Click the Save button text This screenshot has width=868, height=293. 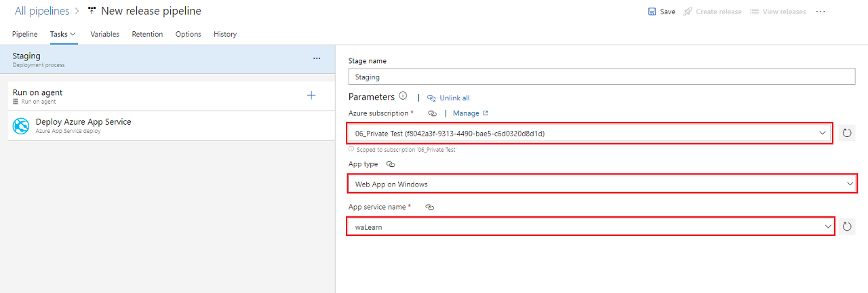[x=667, y=12]
